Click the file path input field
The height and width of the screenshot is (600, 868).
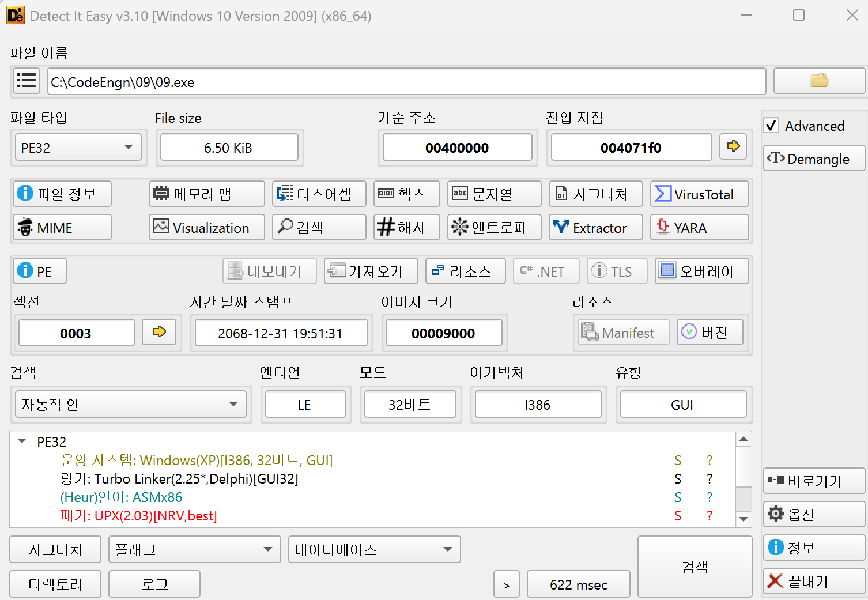click(x=407, y=81)
